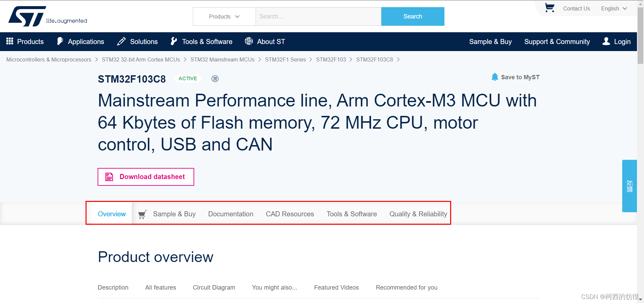The height and width of the screenshot is (303, 644).
Task: Switch to Quality & Reliability tab
Action: 418,214
